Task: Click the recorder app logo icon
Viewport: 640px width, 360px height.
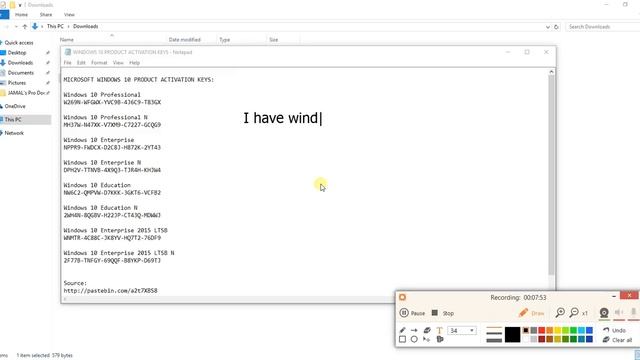Action: pos(402,297)
